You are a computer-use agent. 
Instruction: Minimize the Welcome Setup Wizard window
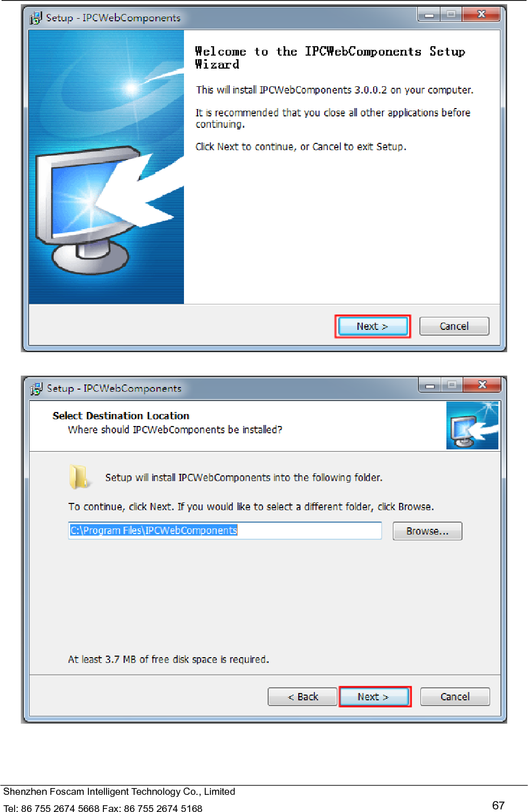coord(429,15)
